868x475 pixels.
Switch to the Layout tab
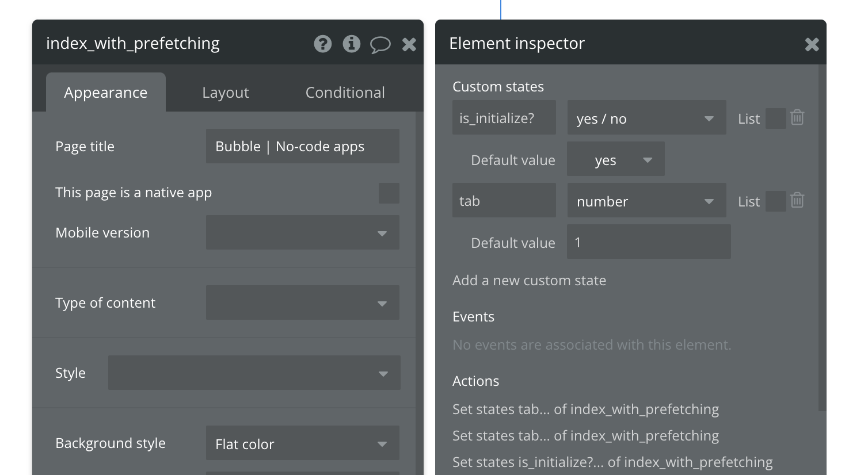point(226,93)
